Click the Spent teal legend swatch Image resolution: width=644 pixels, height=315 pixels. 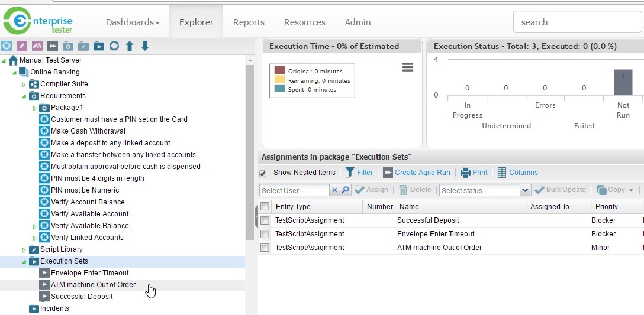[x=280, y=89]
